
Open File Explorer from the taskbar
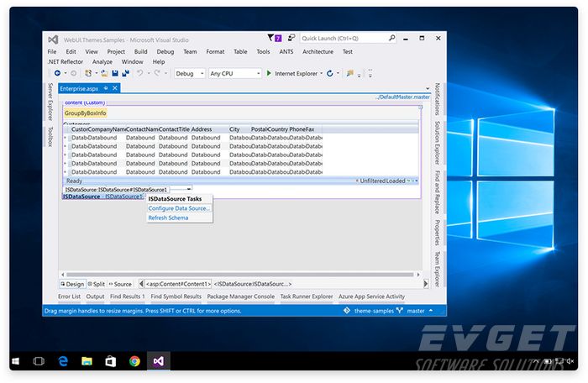tap(87, 361)
